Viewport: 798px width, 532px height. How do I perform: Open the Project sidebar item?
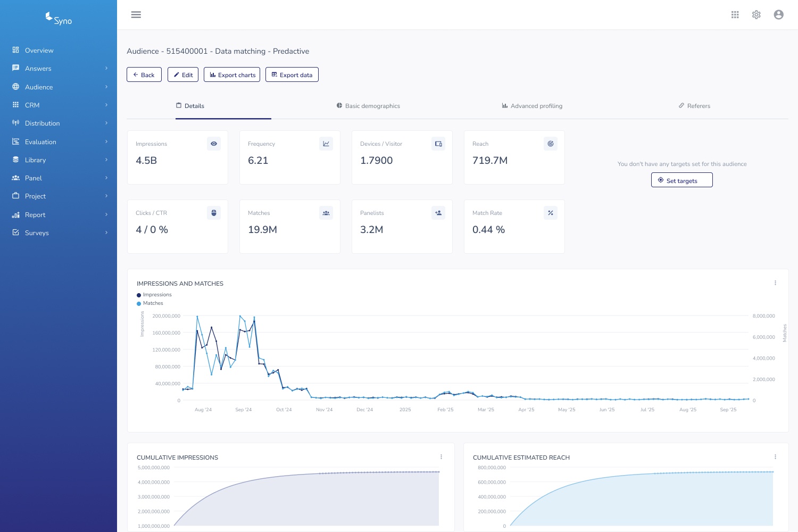pyautogui.click(x=59, y=196)
